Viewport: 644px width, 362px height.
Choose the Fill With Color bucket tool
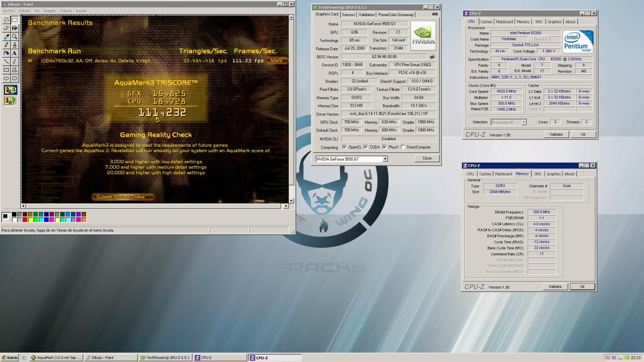click(x=14, y=28)
